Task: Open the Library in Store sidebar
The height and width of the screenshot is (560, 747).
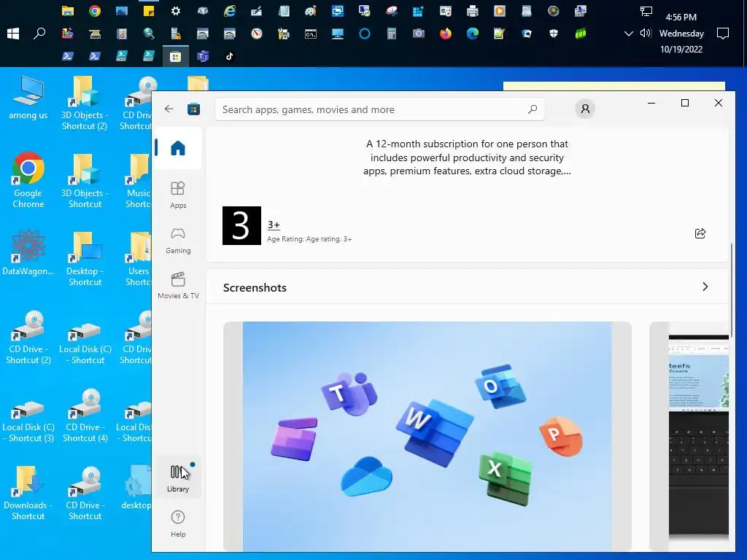Action: pos(178,478)
